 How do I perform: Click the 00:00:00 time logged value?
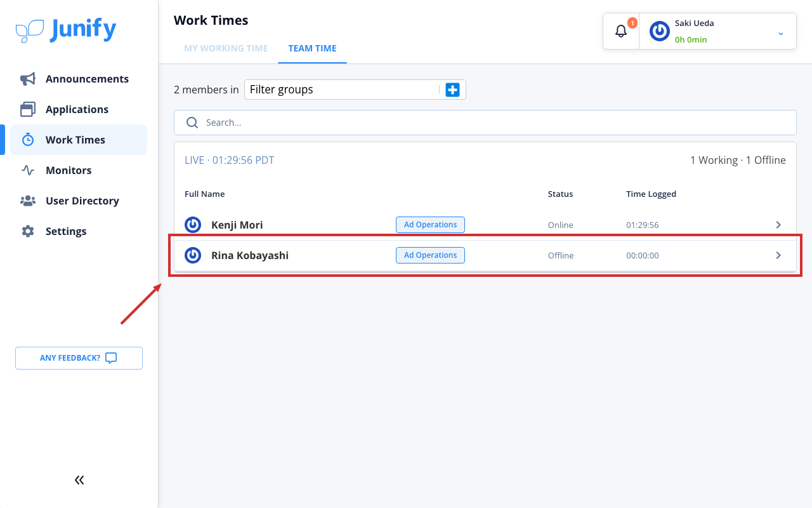643,256
